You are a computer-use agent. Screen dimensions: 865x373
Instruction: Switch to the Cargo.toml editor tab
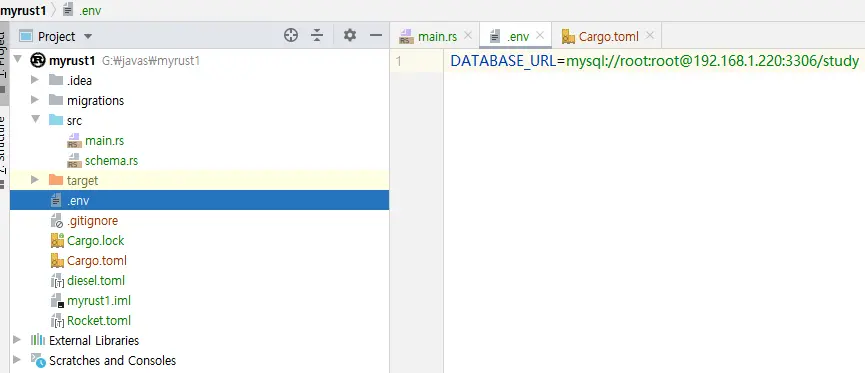coord(608,36)
